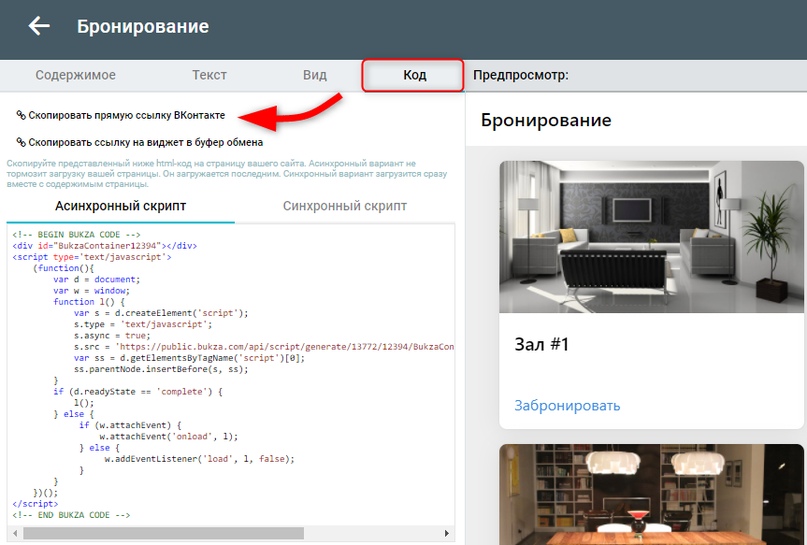
Task: Open the Зал #1 room photo
Action: (x=651, y=237)
